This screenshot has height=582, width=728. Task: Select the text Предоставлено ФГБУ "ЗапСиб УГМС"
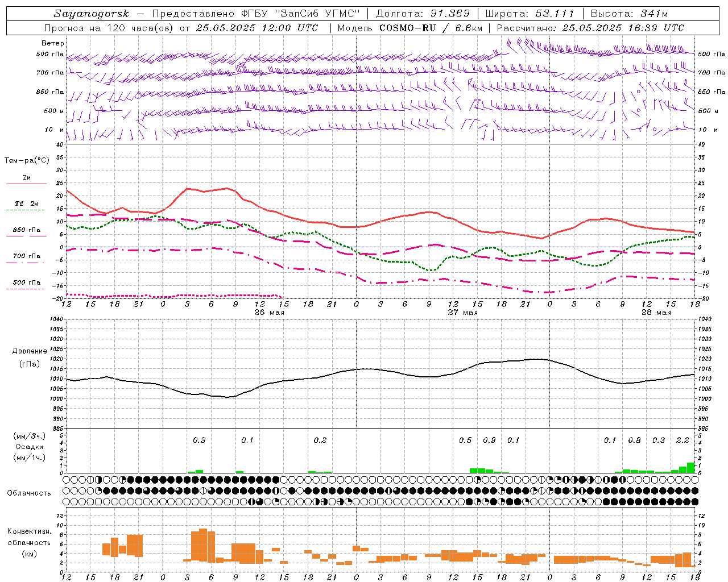point(256,14)
